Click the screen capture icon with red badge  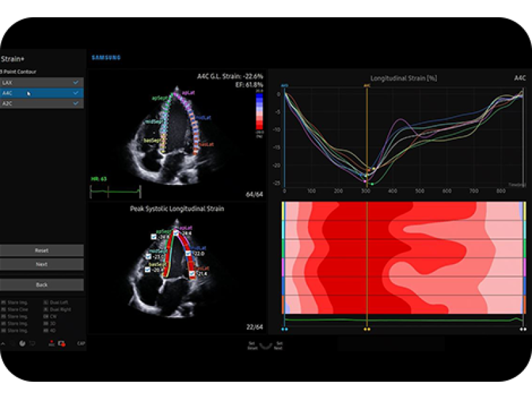[61, 344]
